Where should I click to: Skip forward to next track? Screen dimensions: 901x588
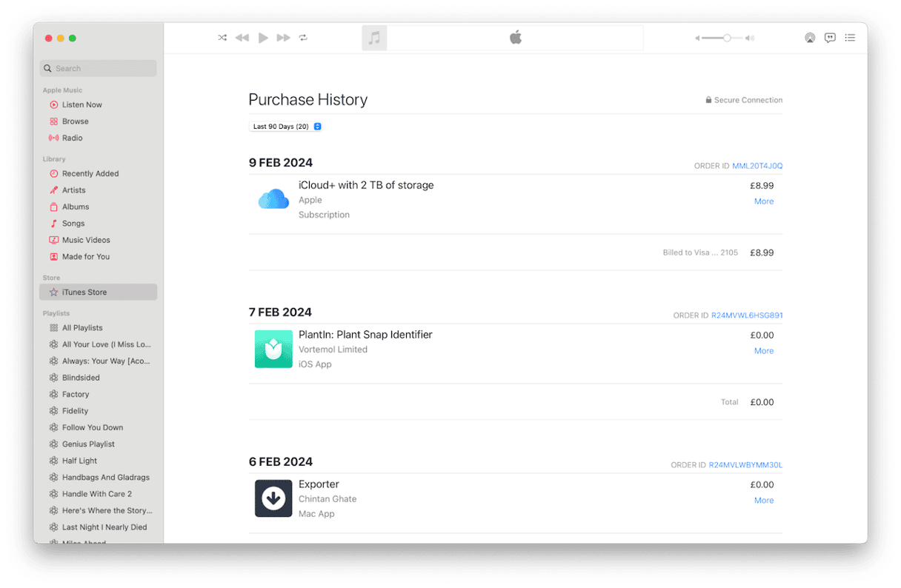pos(283,38)
